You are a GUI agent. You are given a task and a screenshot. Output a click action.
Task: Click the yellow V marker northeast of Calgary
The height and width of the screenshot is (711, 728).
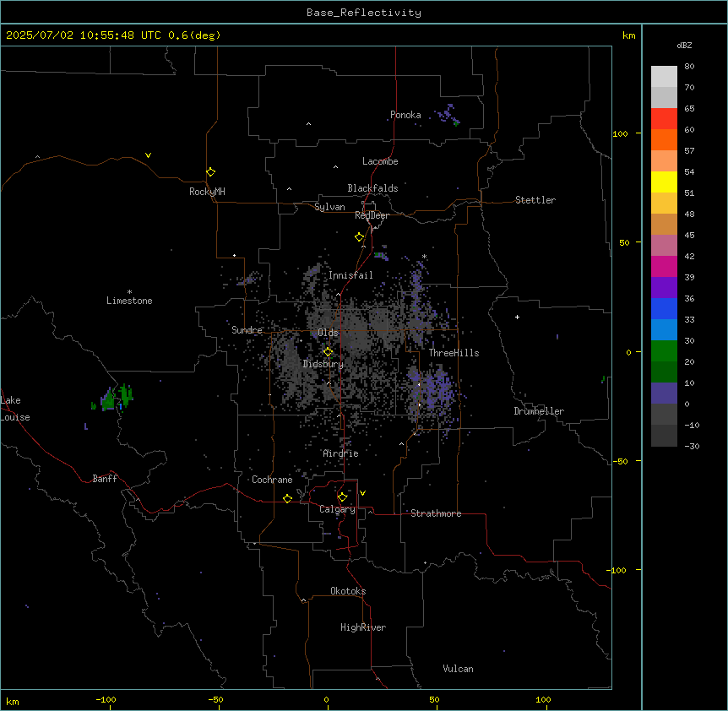point(362,493)
